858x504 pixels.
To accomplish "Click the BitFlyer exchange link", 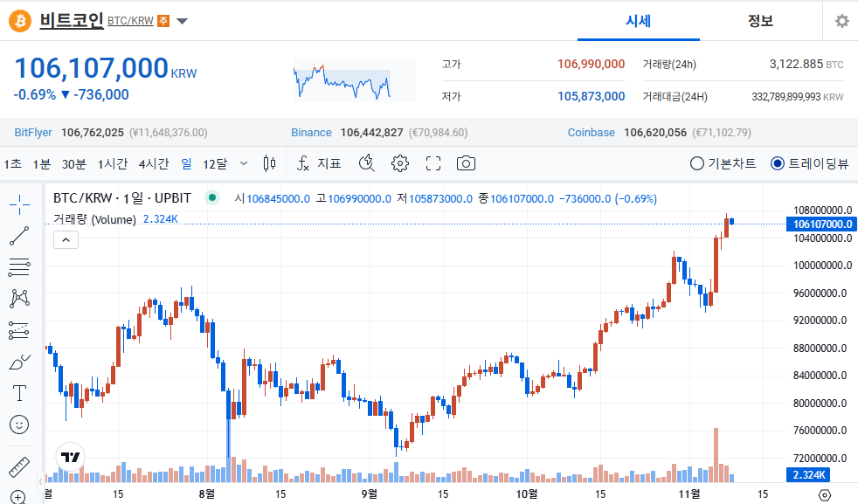I will tap(33, 133).
